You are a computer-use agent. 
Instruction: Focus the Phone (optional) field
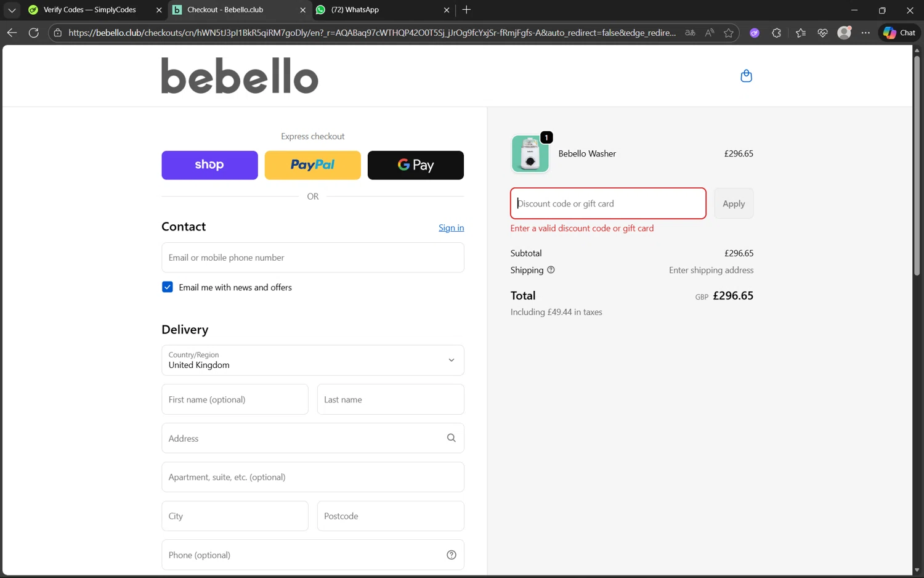pyautogui.click(x=312, y=555)
